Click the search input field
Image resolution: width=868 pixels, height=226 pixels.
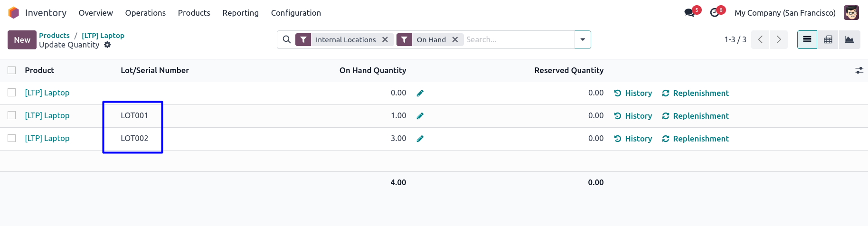coord(518,39)
